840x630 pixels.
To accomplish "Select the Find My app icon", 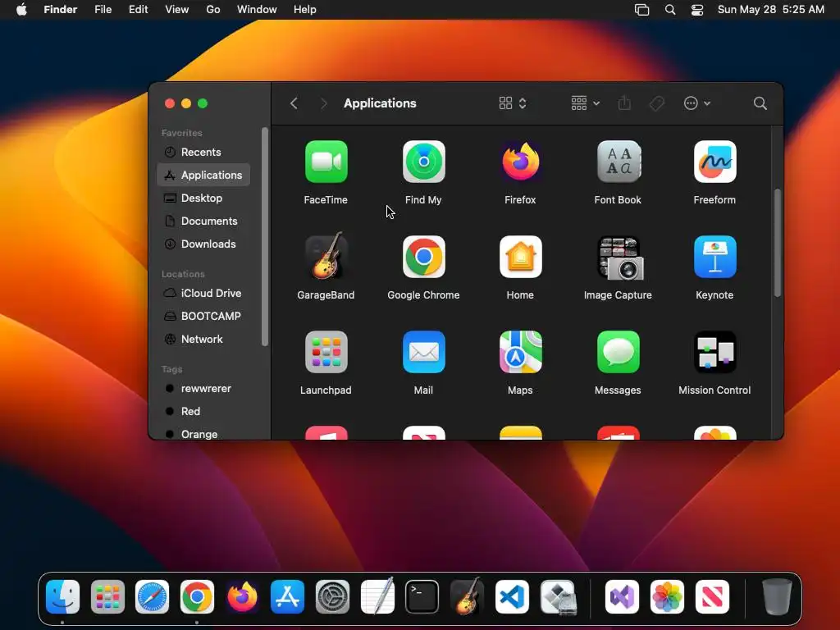I will pos(423,162).
